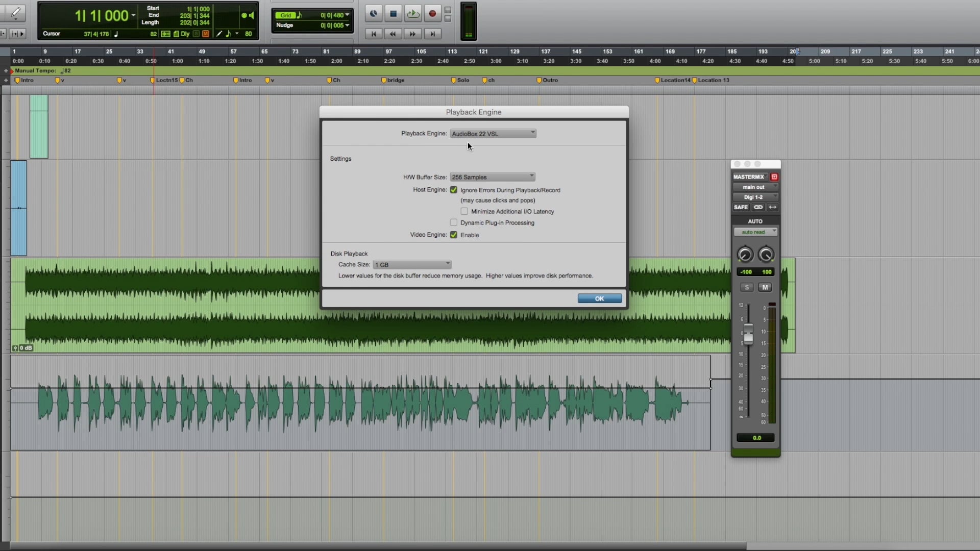Click the link chain icon on the Mastermix strip
Screen dimensions: 980x551
pyautogui.click(x=757, y=207)
